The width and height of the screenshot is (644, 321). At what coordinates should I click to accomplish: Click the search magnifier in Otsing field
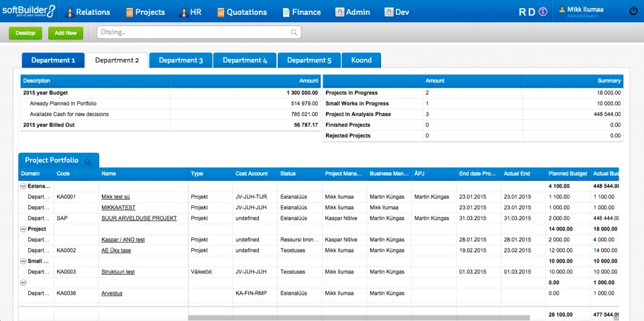pyautogui.click(x=294, y=32)
